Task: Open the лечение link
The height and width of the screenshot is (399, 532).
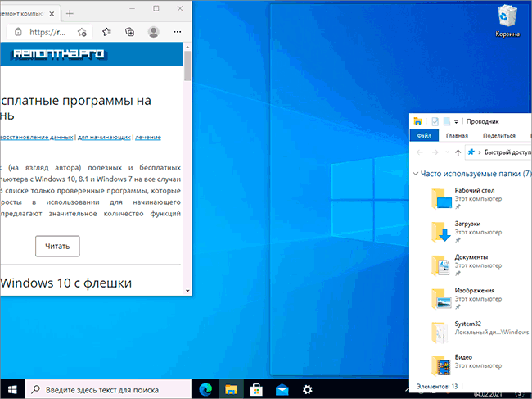Action: [x=148, y=137]
